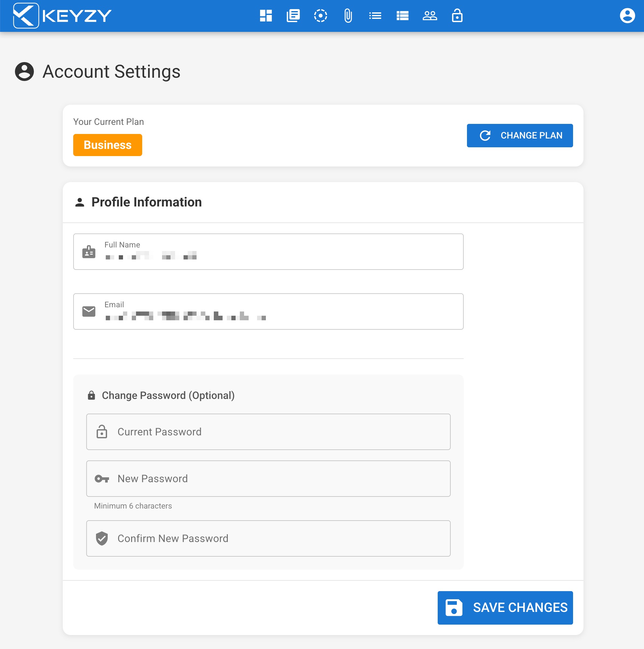The height and width of the screenshot is (649, 644).
Task: Click the Save Changes button
Action: point(505,608)
